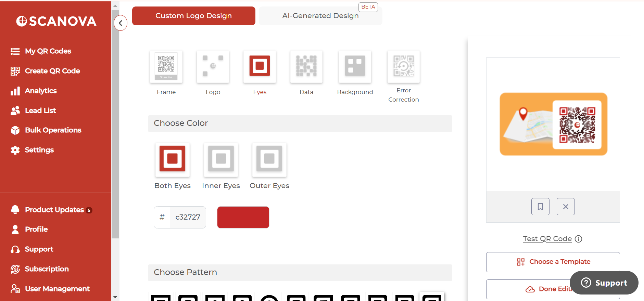Open the Choose a Template selector
This screenshot has width=644, height=301.
553,262
